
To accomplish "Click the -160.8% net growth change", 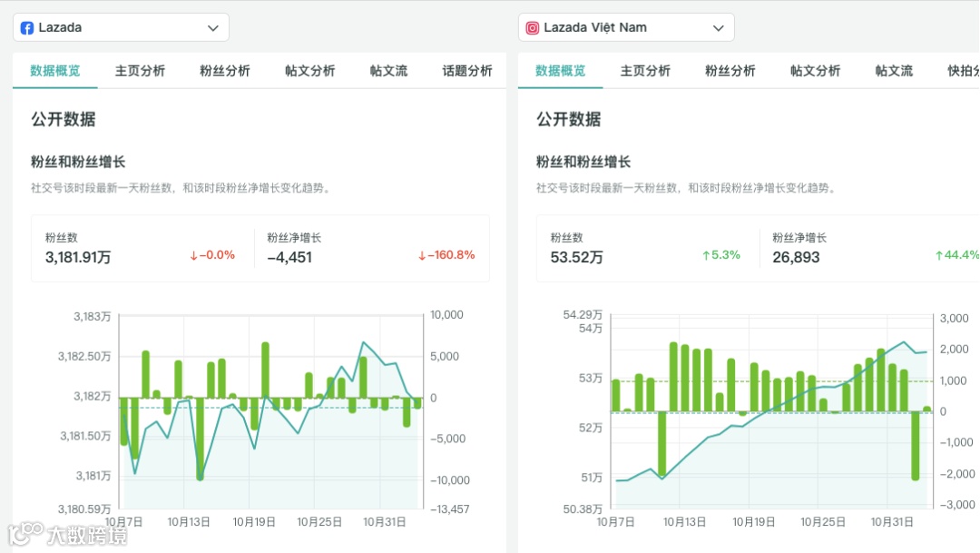I will pos(446,255).
